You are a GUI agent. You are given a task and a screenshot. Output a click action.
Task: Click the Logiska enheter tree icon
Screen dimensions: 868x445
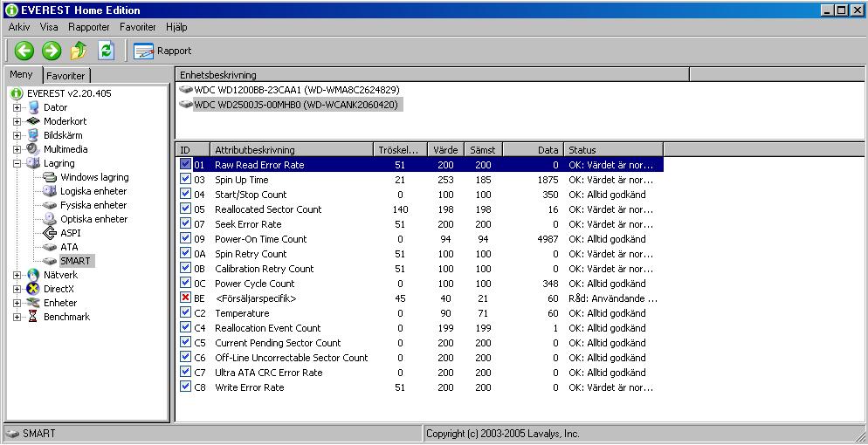50,191
